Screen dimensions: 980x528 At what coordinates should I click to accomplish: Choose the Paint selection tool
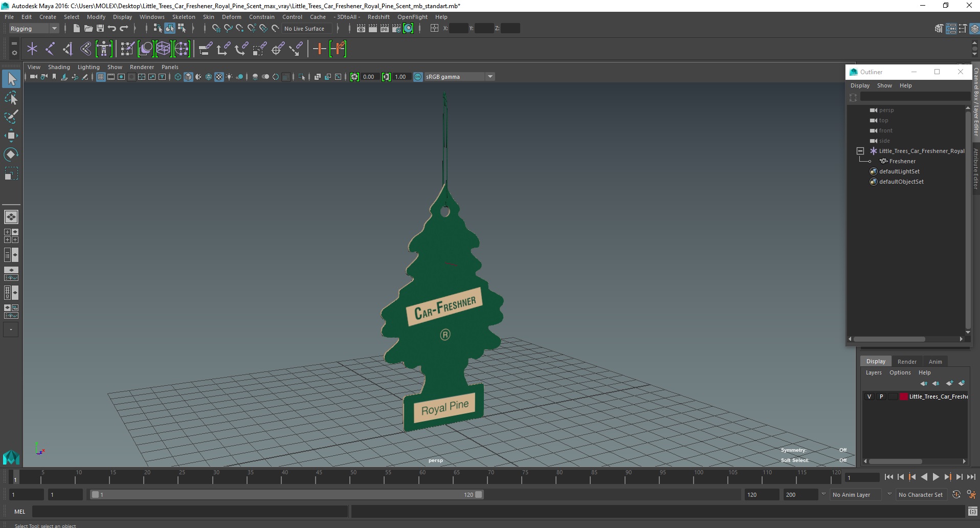click(11, 117)
